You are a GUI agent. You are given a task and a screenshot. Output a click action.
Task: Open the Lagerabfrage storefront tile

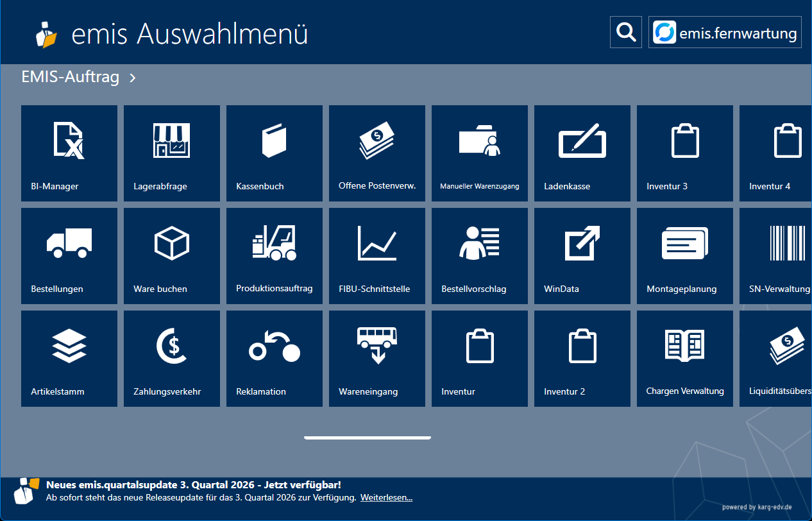click(x=172, y=153)
